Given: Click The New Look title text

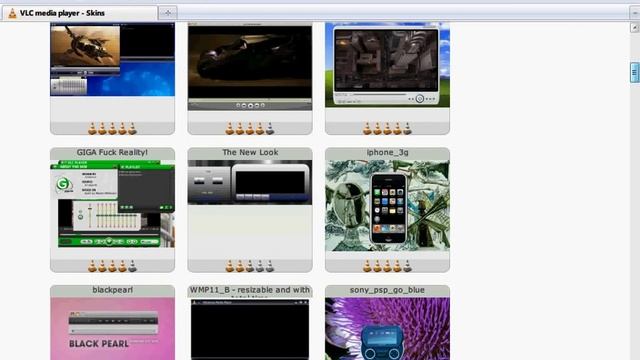Looking at the screenshot, I should point(250,152).
